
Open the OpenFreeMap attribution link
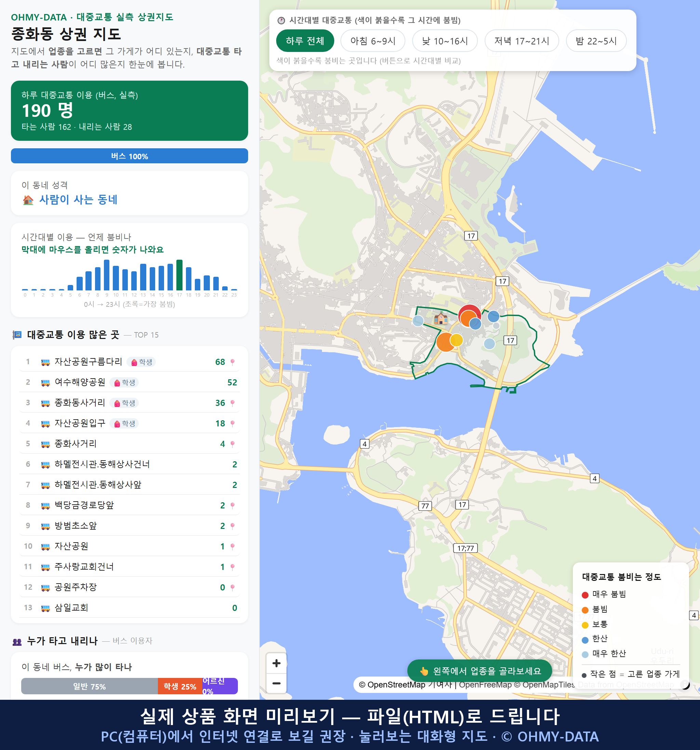click(x=485, y=684)
